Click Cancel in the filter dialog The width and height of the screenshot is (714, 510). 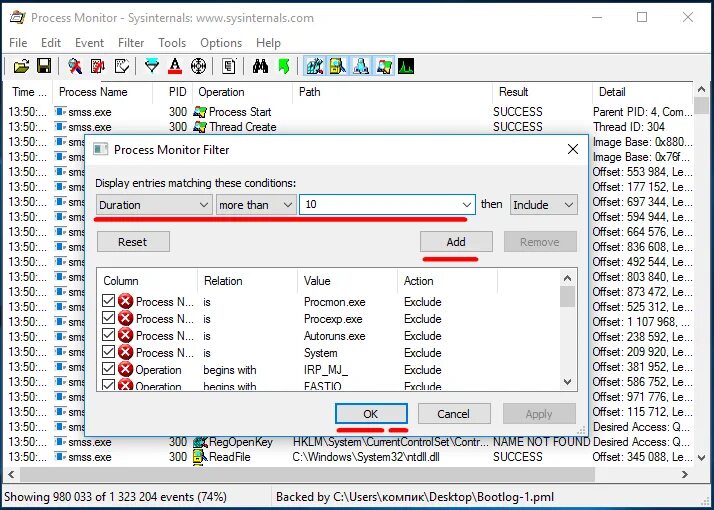point(454,414)
